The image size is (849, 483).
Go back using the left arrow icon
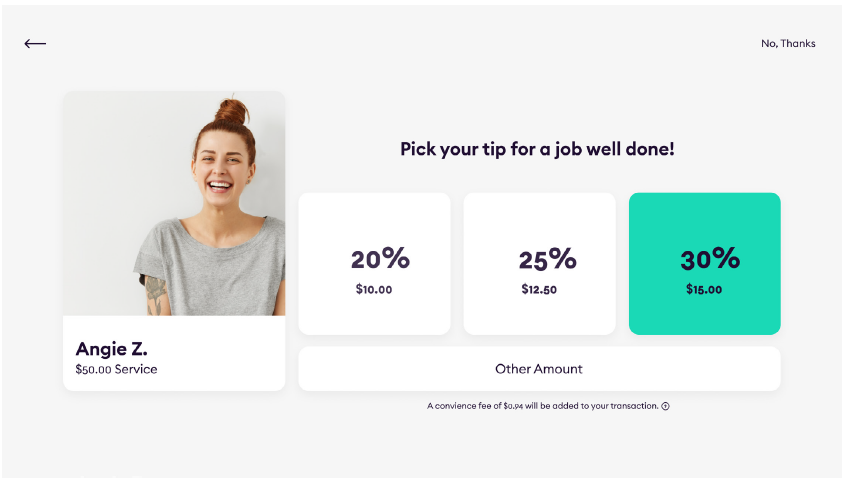(35, 44)
